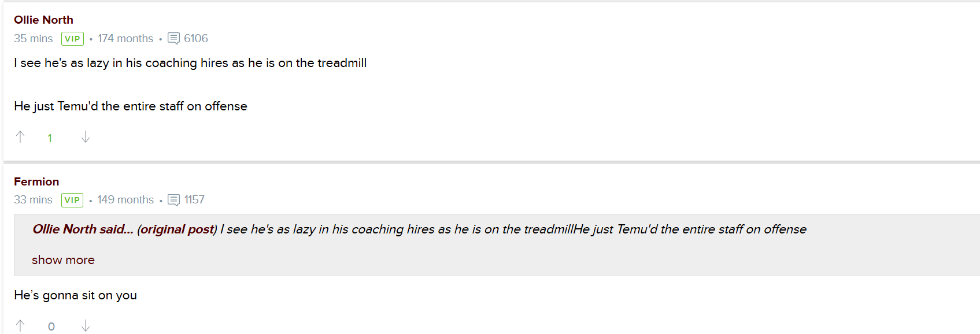This screenshot has width=980, height=334.
Task: Click the post count icon beside 1157
Action: pos(173,200)
